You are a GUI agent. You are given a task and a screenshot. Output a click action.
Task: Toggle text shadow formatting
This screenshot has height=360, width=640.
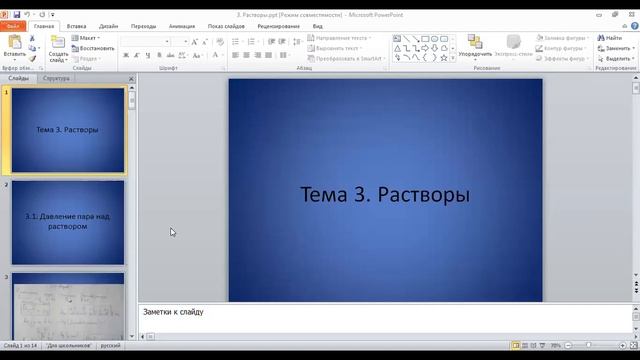(x=159, y=55)
